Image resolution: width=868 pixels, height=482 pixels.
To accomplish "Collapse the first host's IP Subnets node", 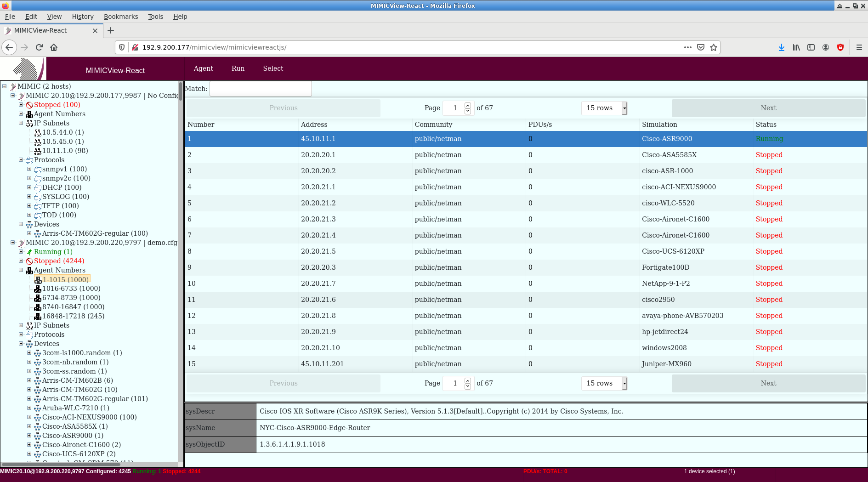I will [x=21, y=123].
